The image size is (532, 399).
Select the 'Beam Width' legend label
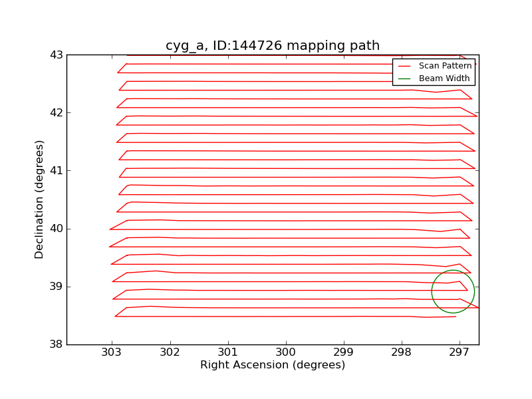coord(444,78)
